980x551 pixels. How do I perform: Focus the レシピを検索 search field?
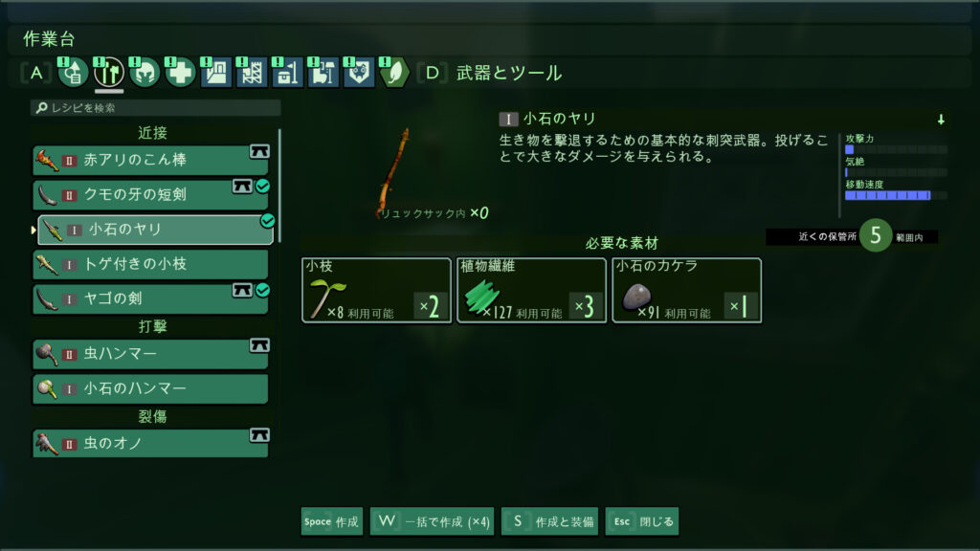(x=156, y=108)
